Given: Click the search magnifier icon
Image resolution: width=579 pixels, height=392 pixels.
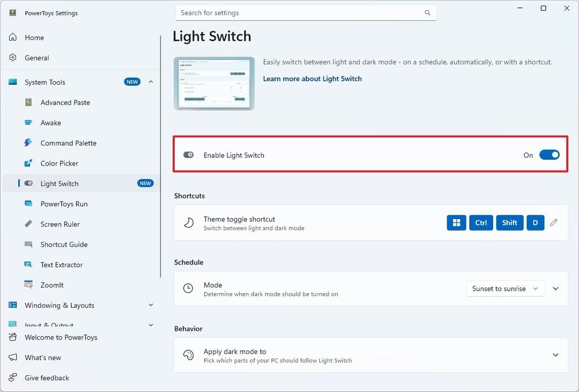Looking at the screenshot, I should coord(427,13).
